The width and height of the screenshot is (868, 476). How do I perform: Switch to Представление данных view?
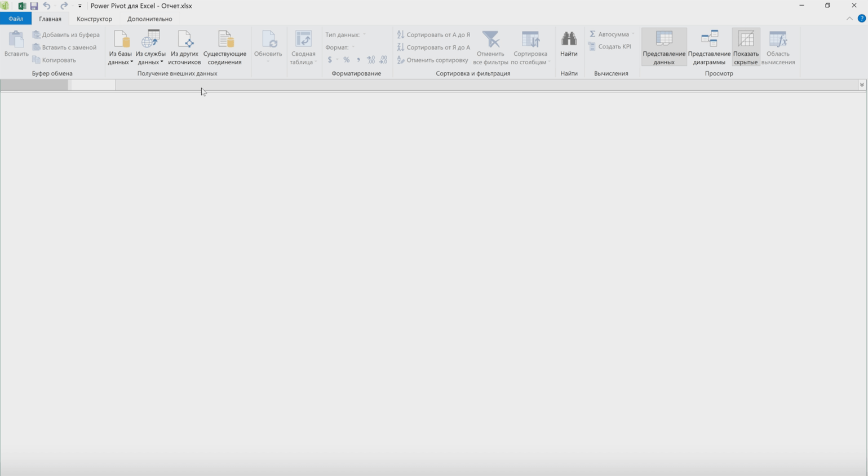pos(664,47)
